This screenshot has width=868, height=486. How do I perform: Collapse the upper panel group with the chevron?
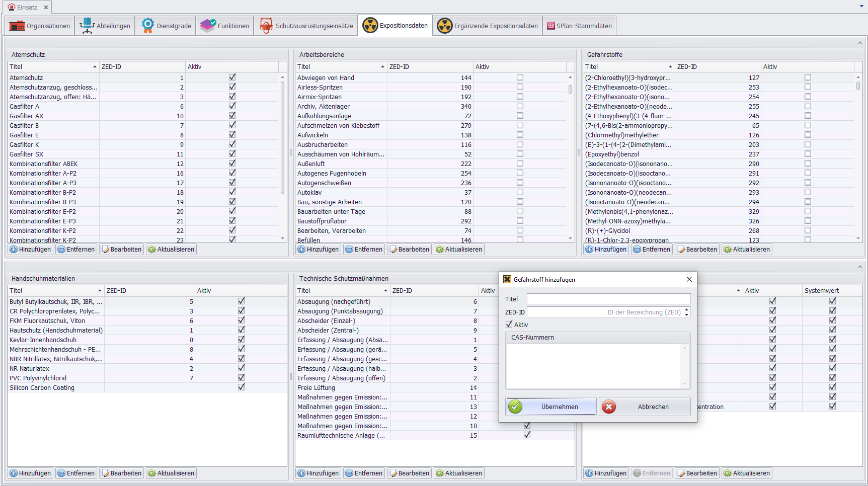pos(860,43)
